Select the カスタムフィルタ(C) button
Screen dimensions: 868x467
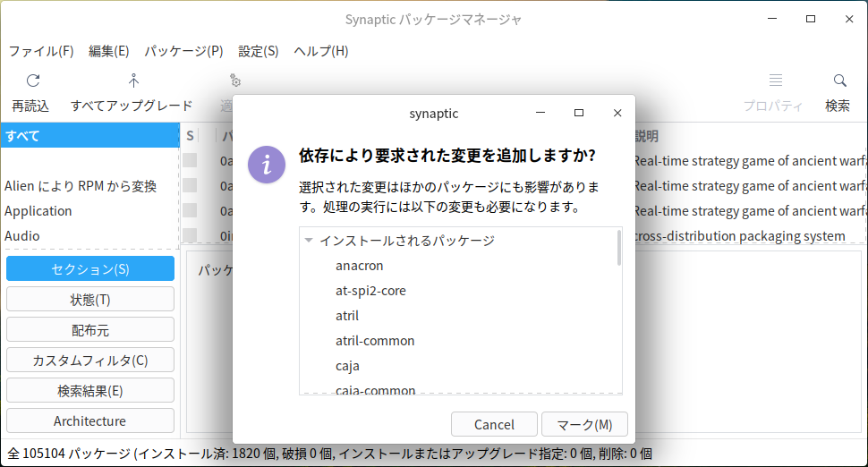tap(90, 361)
